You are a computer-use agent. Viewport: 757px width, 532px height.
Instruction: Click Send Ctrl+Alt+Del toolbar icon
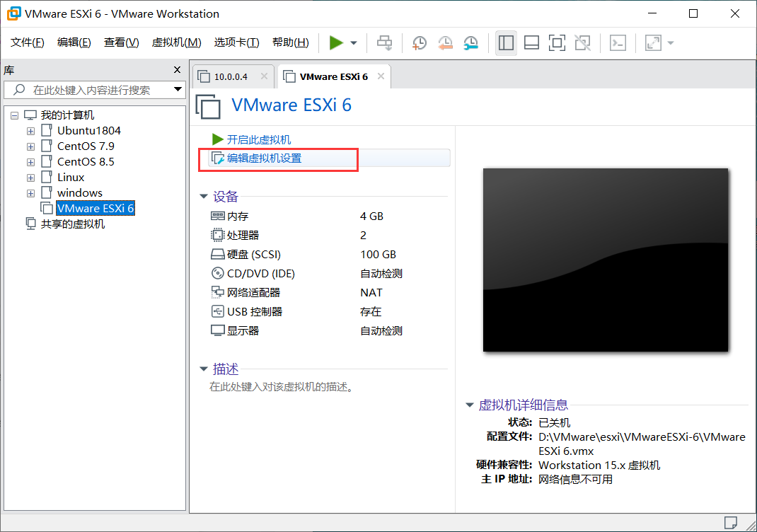tap(385, 42)
